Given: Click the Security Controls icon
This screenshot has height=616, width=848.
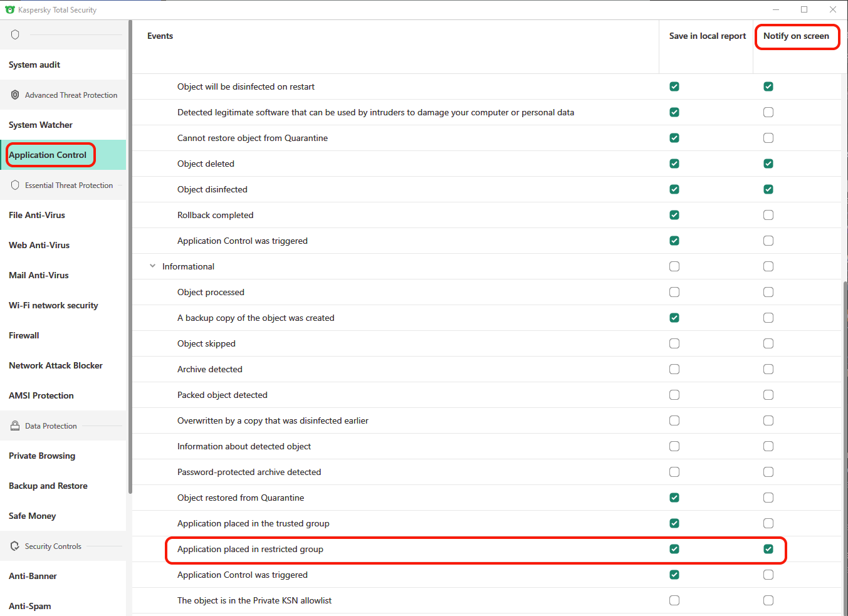Looking at the screenshot, I should click(x=15, y=546).
